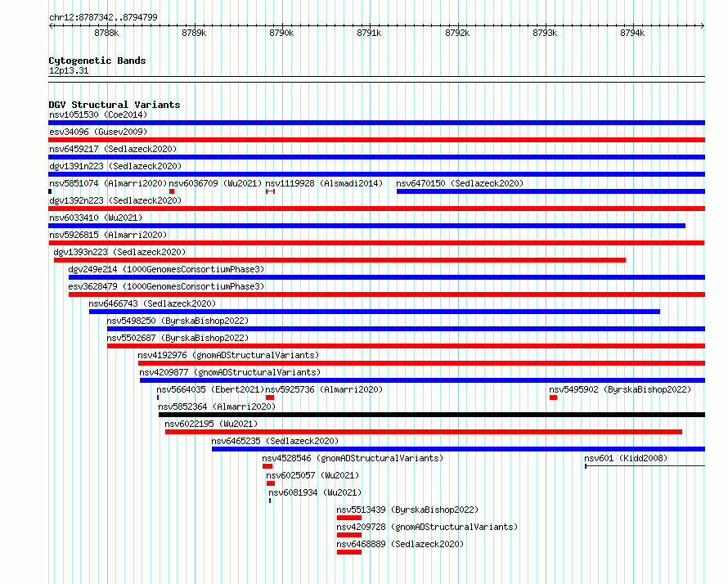Select the nsv6036709 (Wu2021) label
The image size is (728, 584).
pyautogui.click(x=215, y=183)
